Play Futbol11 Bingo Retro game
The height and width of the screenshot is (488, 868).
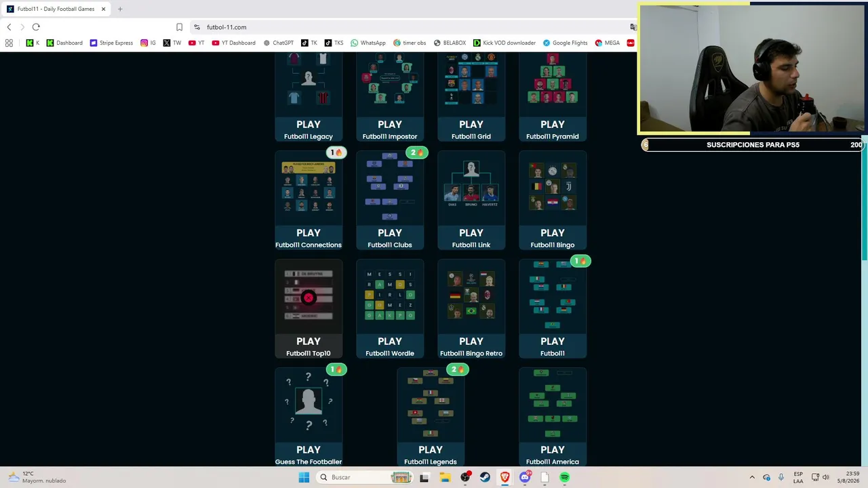[x=471, y=341]
